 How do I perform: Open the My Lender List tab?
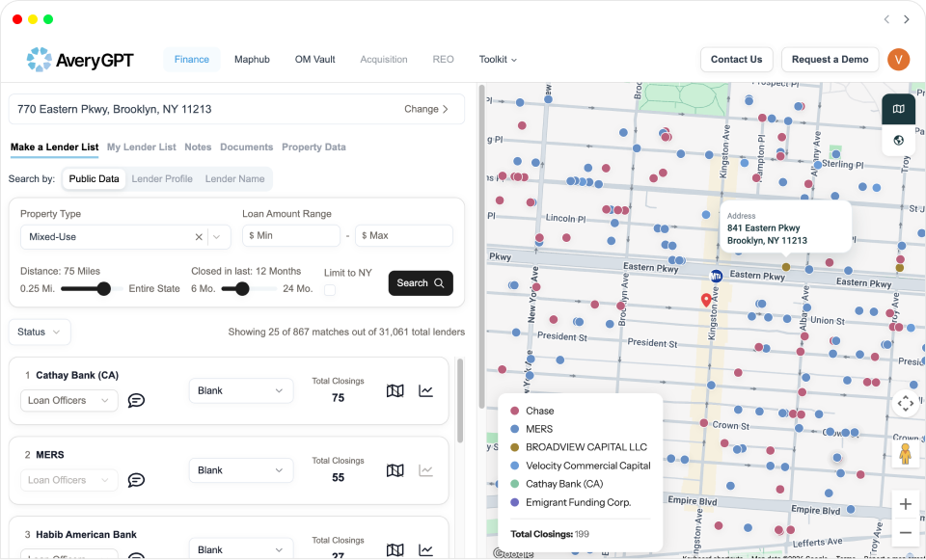pos(142,147)
